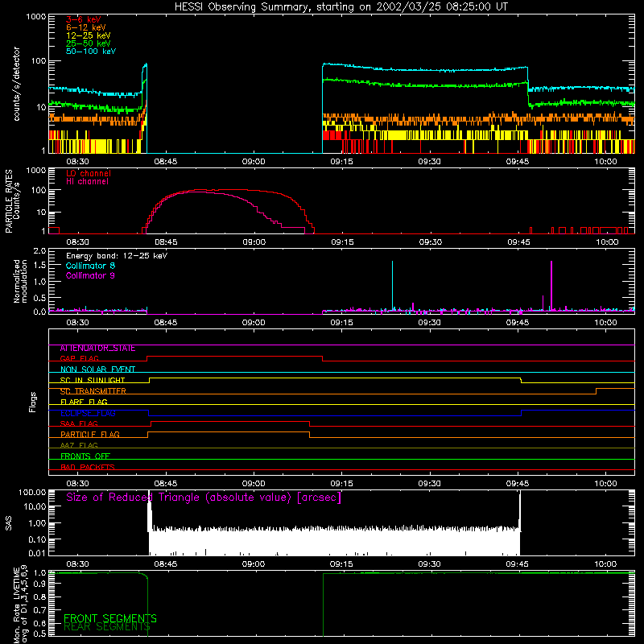Click the Size of Reduced Triangle caption

click(204, 497)
